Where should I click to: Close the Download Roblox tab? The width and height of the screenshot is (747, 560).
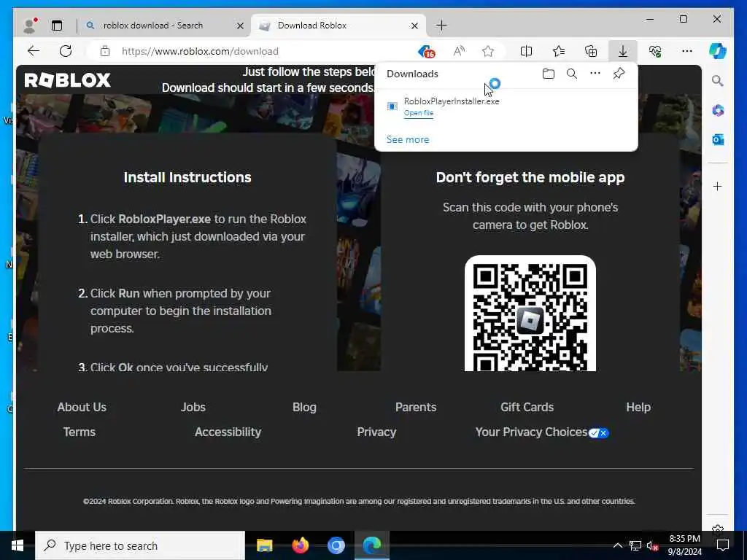point(414,26)
